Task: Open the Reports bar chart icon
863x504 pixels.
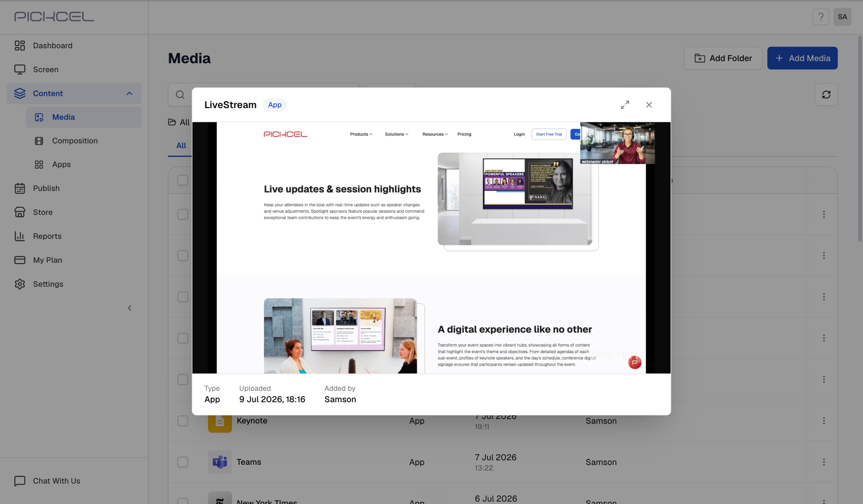Action: click(20, 236)
